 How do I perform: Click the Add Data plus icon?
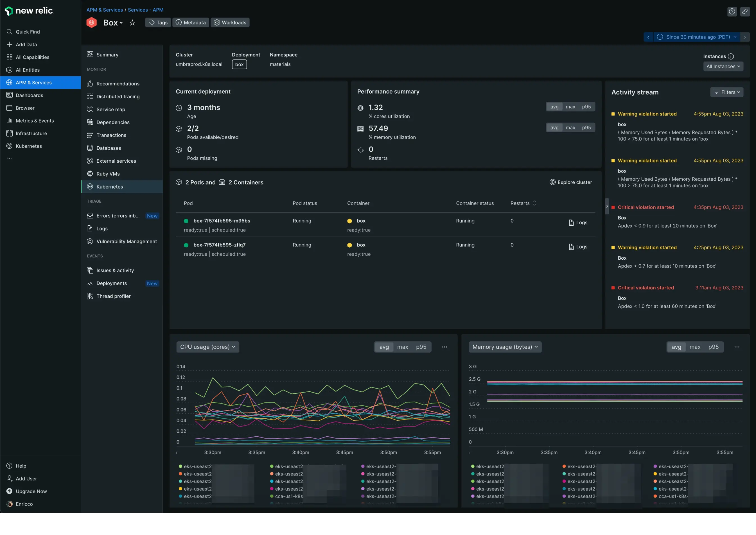[x=10, y=44]
